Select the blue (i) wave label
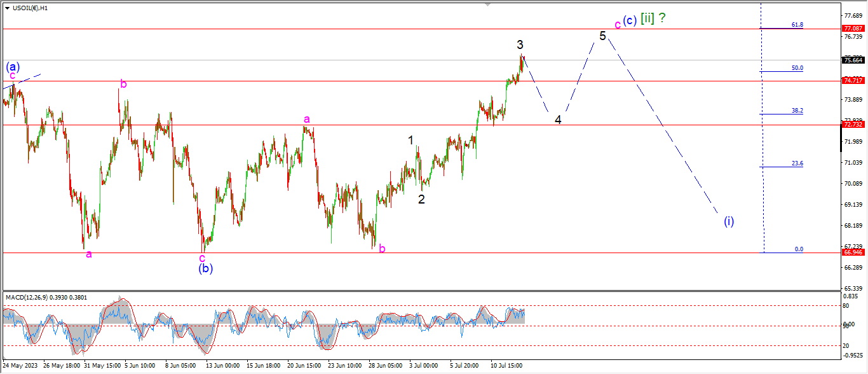 pyautogui.click(x=729, y=221)
